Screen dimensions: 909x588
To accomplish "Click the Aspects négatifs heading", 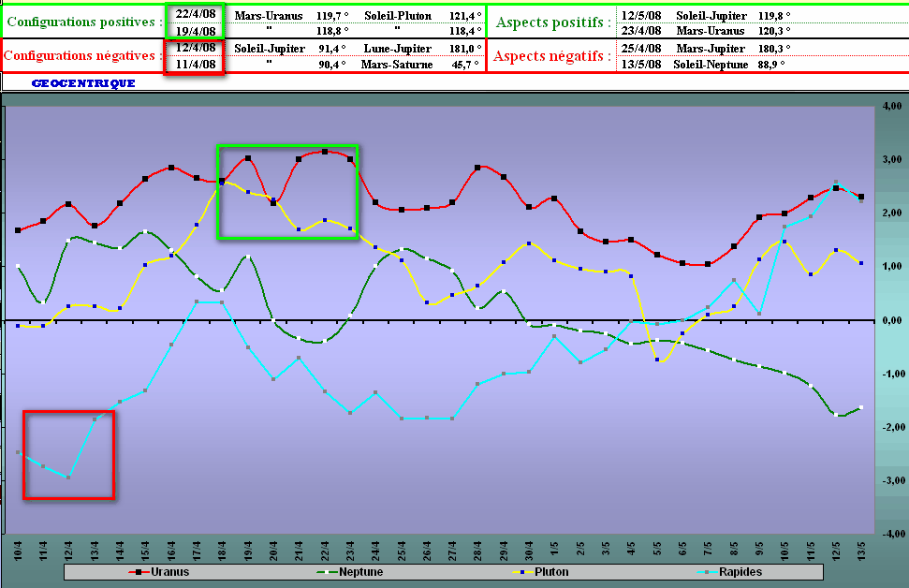I will point(552,55).
